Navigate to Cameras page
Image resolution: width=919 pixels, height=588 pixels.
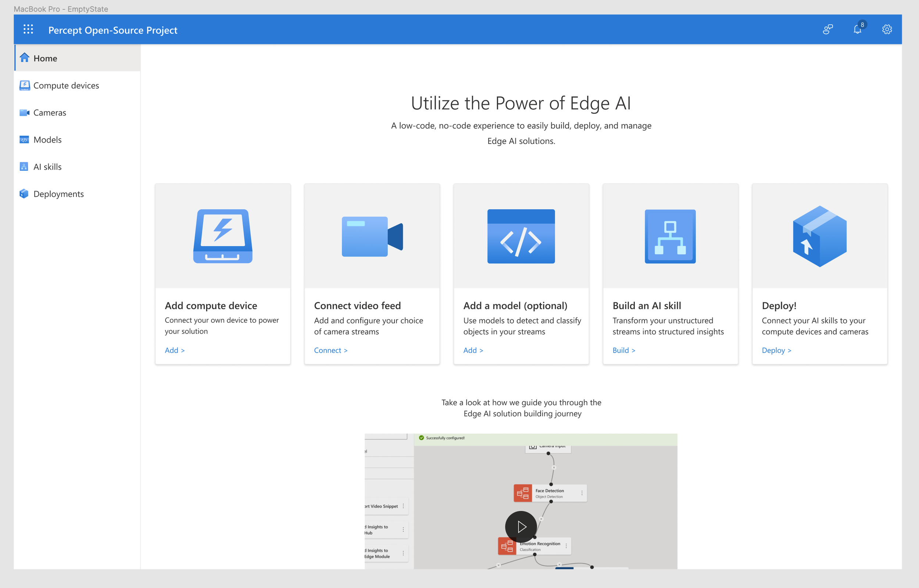pos(49,112)
